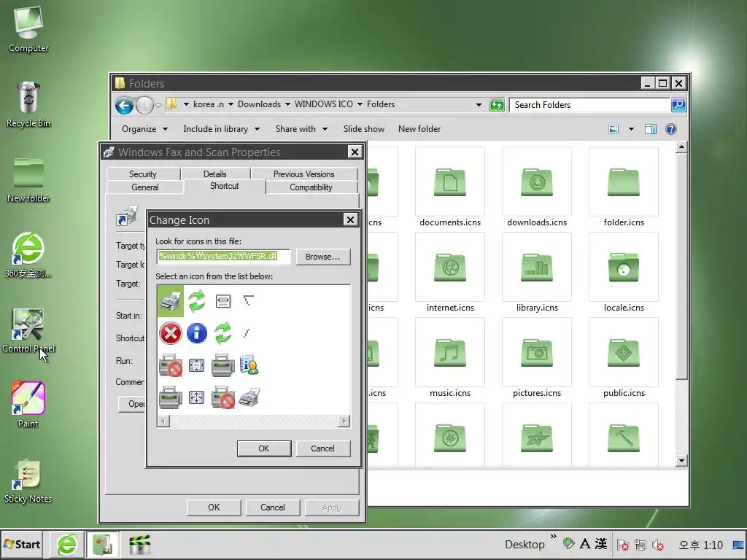Open Help via the blue question mark icon

pos(671,129)
